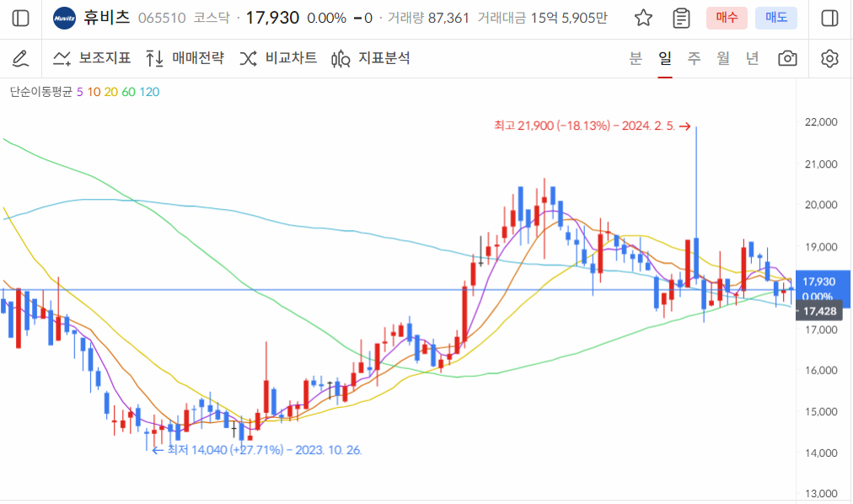Click stock code 065510

[x=162, y=18]
